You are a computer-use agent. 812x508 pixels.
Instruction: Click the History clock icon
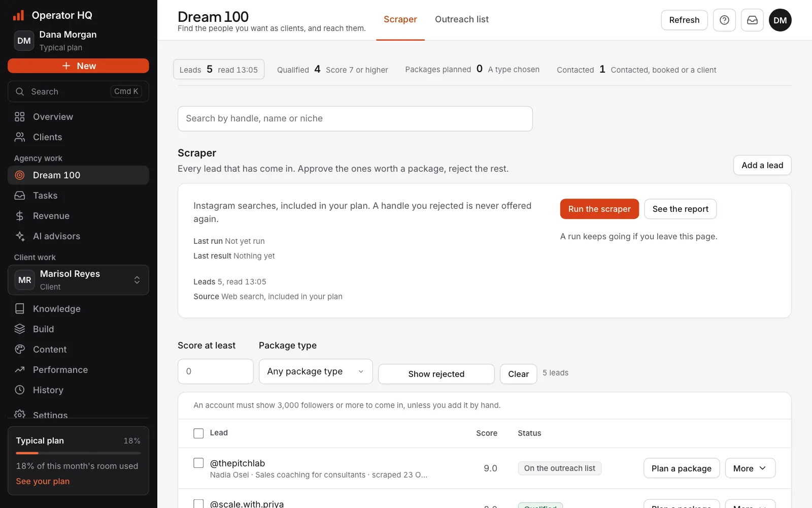tap(20, 390)
